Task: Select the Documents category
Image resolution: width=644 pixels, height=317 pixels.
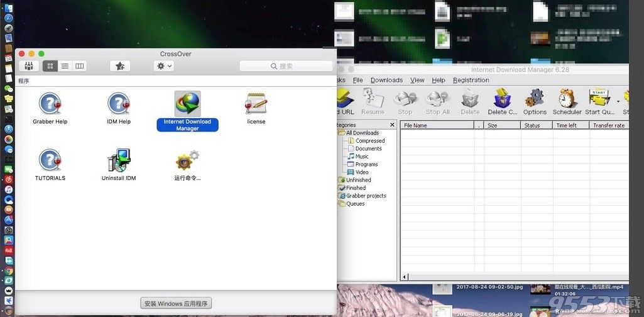Action: [368, 148]
